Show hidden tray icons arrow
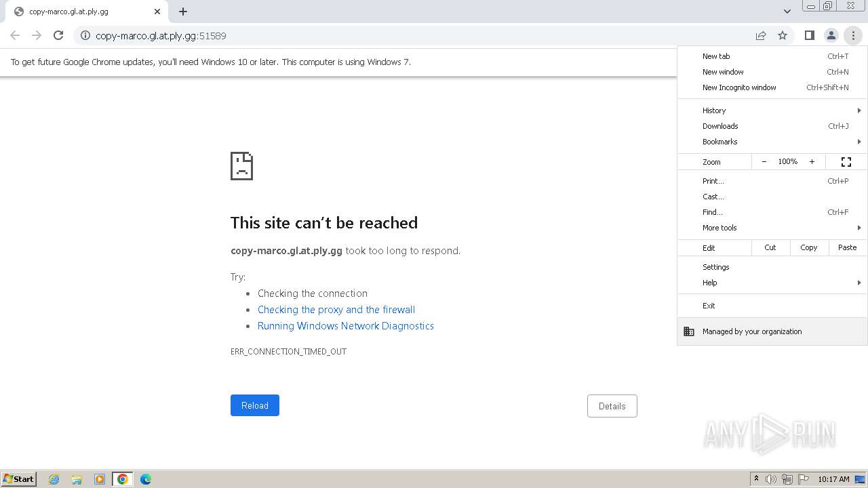The height and width of the screenshot is (488, 868). coord(756,479)
